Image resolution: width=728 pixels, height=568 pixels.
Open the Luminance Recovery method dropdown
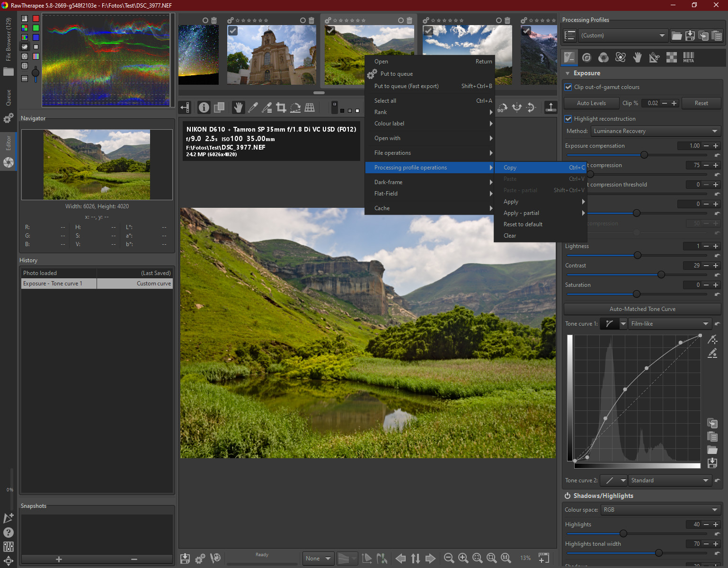pyautogui.click(x=655, y=131)
